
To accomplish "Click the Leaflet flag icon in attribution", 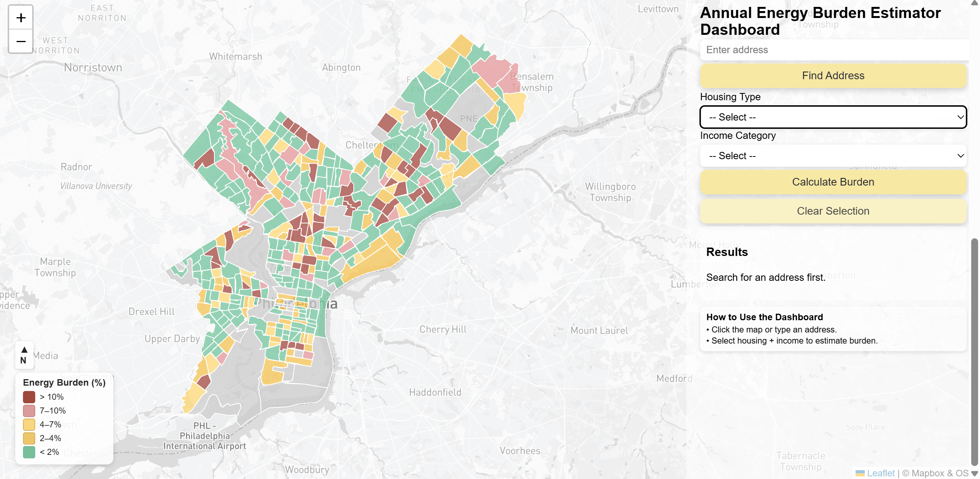I will click(x=860, y=473).
